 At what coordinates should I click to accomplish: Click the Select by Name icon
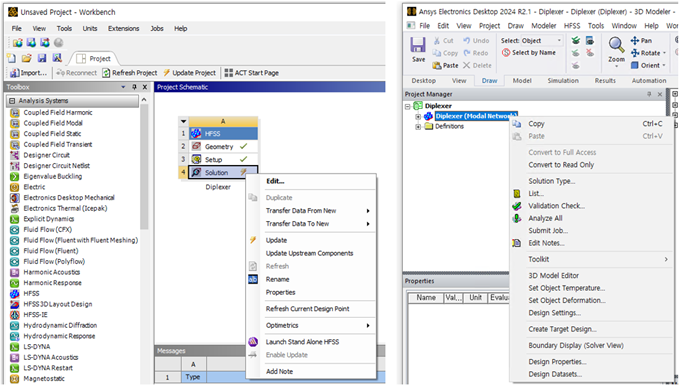(506, 53)
